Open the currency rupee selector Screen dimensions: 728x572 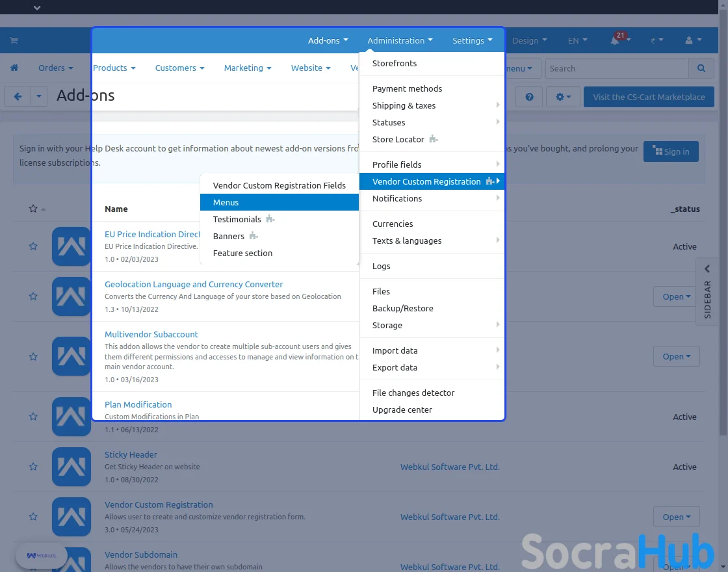(x=656, y=40)
